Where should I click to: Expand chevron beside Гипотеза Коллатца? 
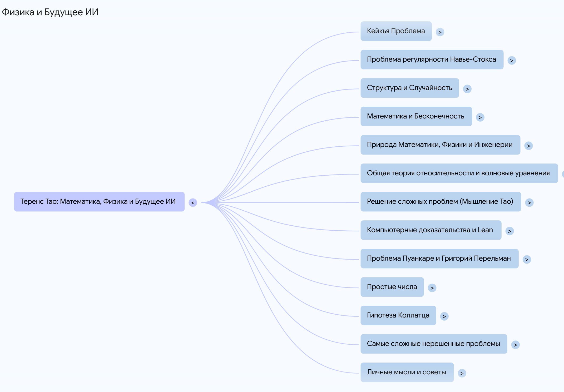444,316
